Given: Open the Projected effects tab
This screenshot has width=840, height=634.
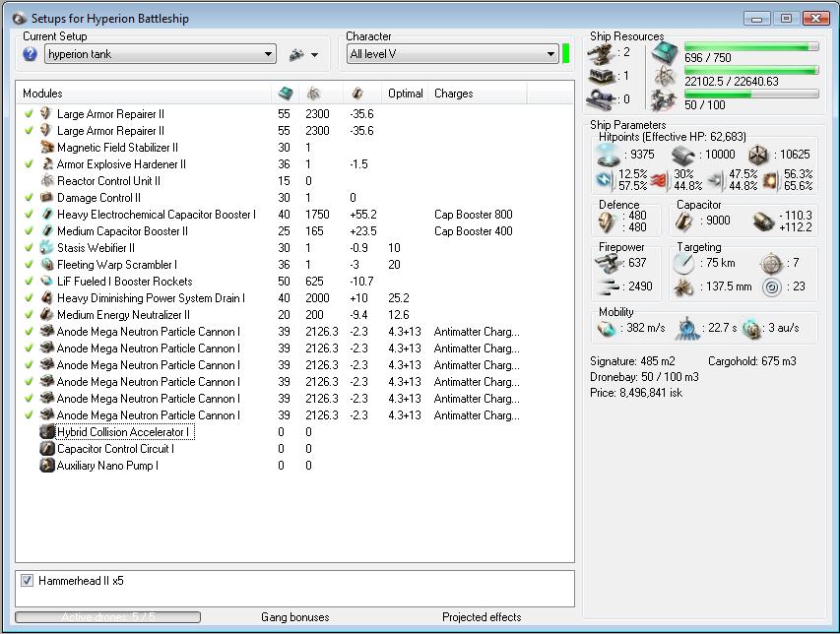Looking at the screenshot, I should pos(482,617).
